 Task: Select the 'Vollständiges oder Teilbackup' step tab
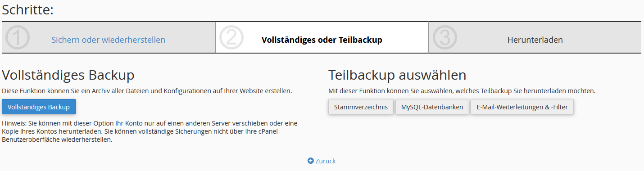coord(322,40)
